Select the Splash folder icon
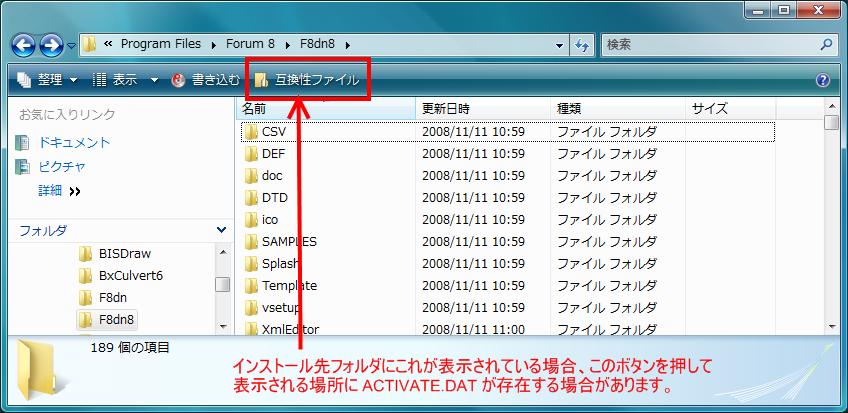 pos(250,264)
